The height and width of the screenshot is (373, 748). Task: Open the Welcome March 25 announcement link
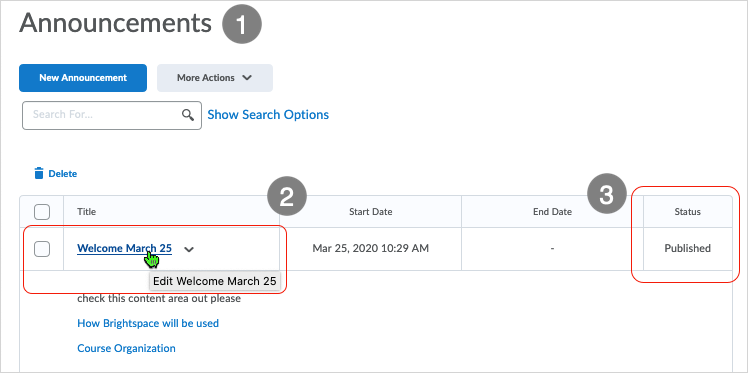tap(125, 248)
